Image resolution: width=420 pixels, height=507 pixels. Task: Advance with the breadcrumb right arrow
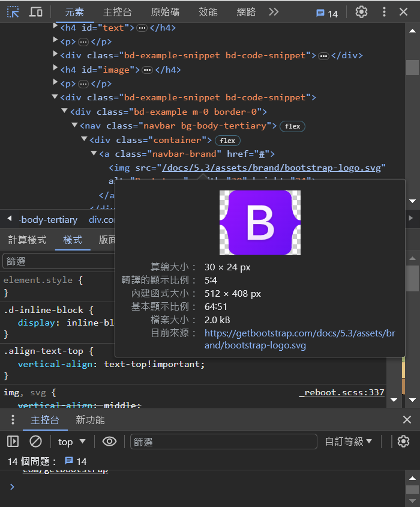coord(411,218)
